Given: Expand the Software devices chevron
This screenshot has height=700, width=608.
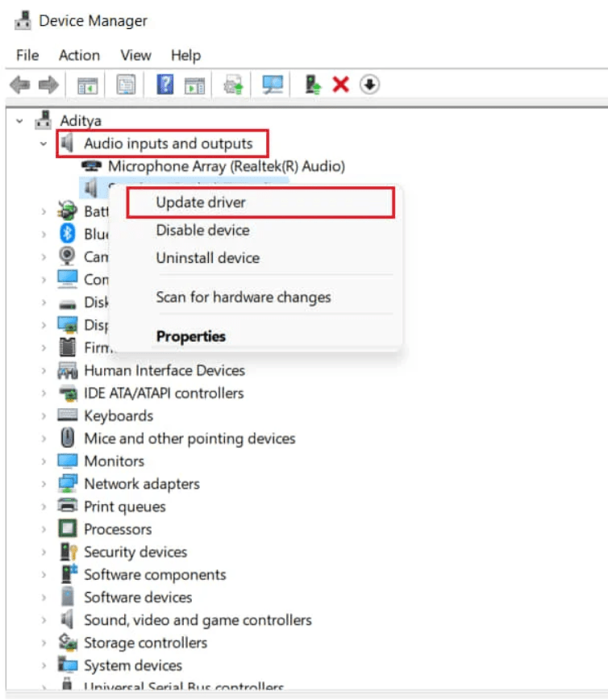Looking at the screenshot, I should (x=44, y=598).
